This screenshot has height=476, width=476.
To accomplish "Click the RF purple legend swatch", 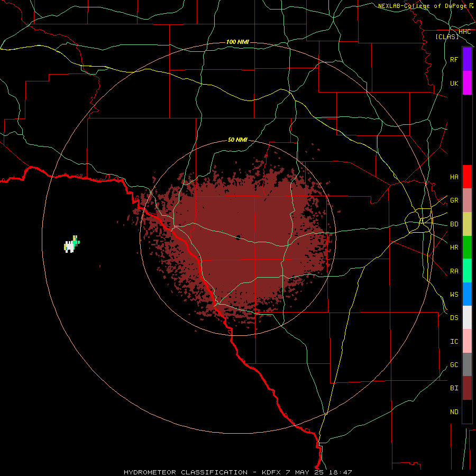I will click(467, 59).
